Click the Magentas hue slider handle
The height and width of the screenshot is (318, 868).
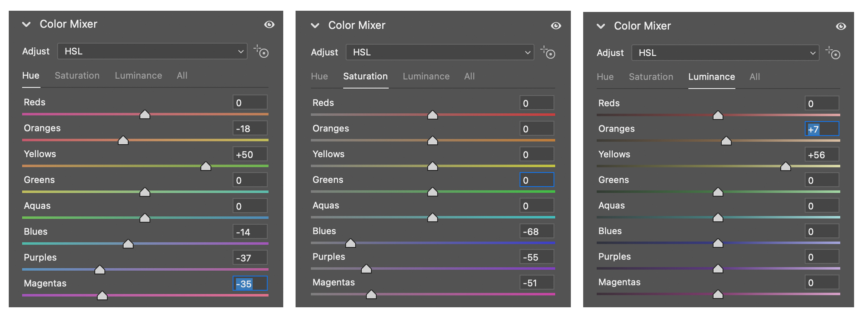coord(102,295)
